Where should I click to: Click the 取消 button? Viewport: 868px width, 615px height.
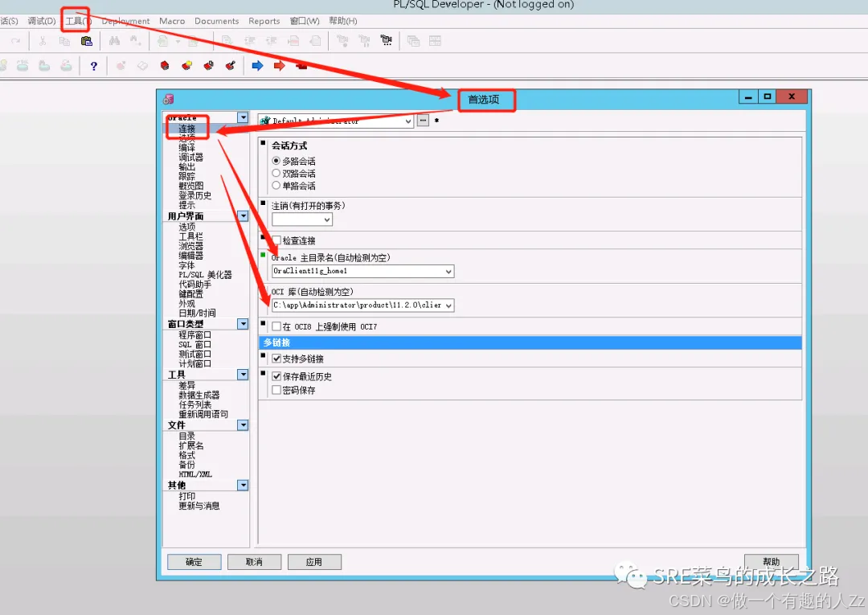tap(254, 562)
